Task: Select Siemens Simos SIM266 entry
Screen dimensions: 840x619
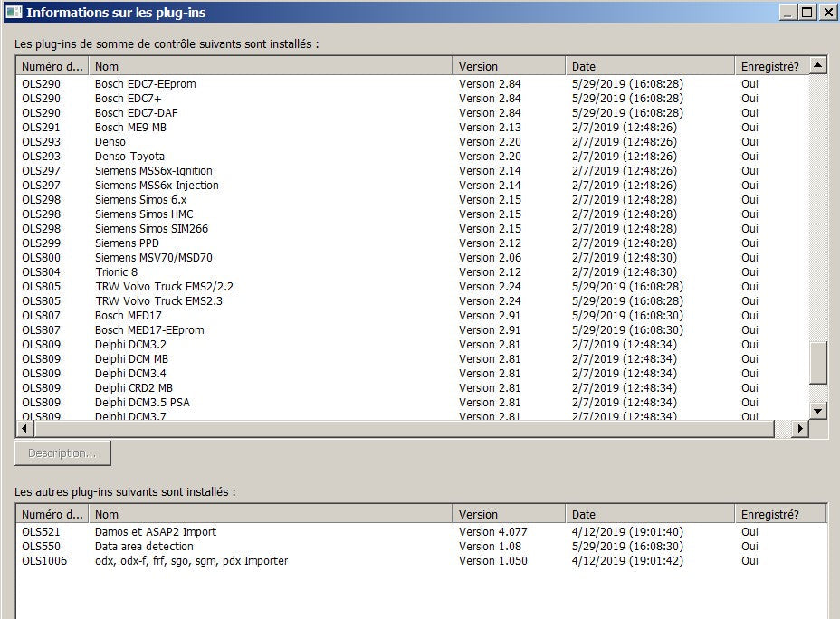Action: coord(413,229)
